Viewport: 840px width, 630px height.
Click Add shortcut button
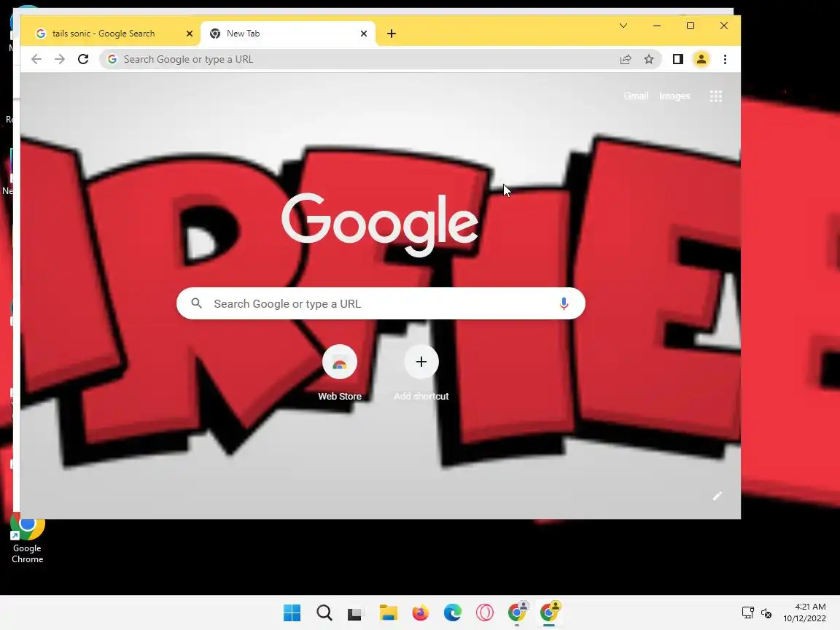click(x=421, y=373)
